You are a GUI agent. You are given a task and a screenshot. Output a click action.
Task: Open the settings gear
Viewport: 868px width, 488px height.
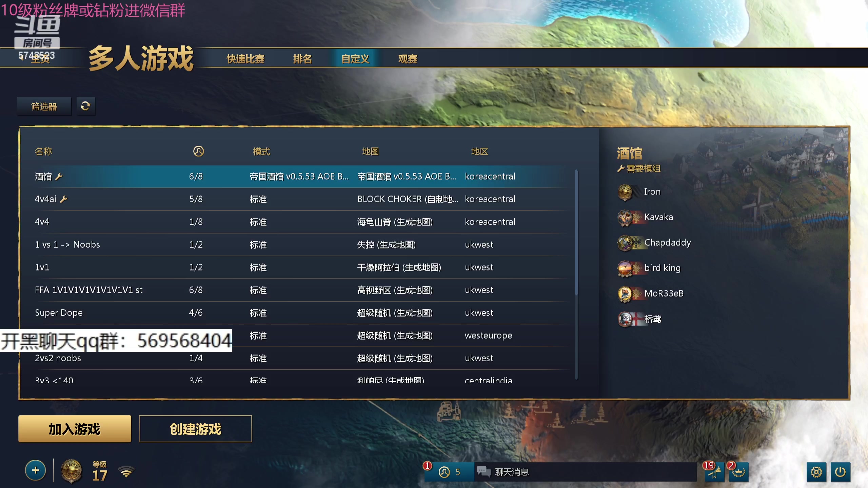(816, 472)
